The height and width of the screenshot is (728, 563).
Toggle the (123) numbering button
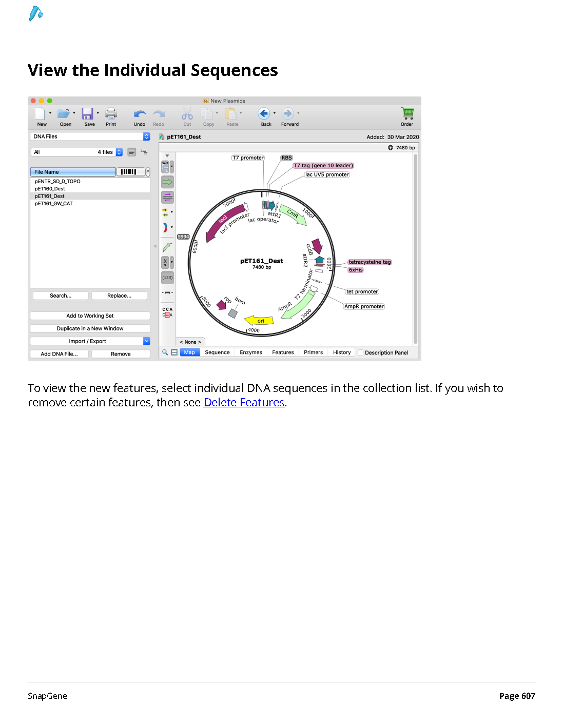167,278
